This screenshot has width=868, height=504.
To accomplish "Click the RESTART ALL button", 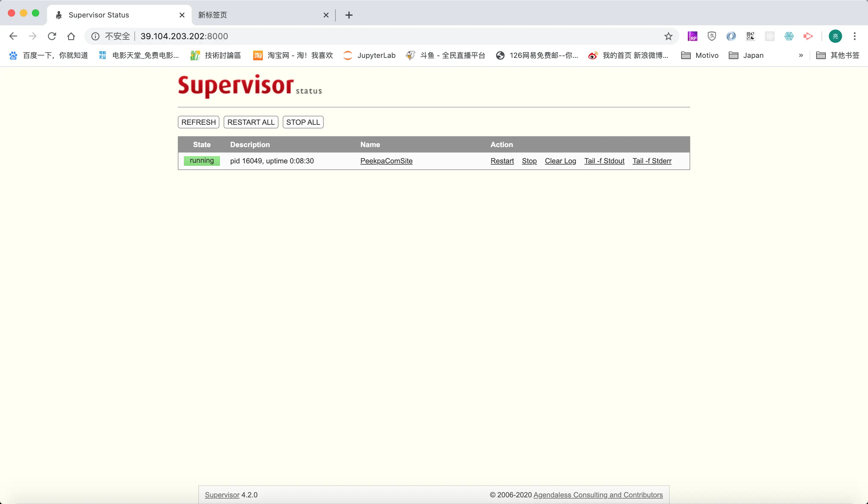I will (x=251, y=122).
